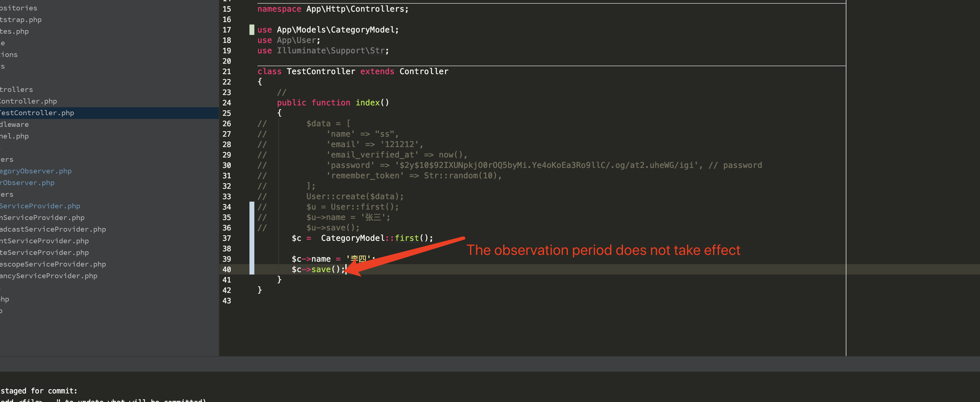Viewport: 980px width, 402px height.
Task: Click line number 37 in the gutter
Action: (x=227, y=238)
